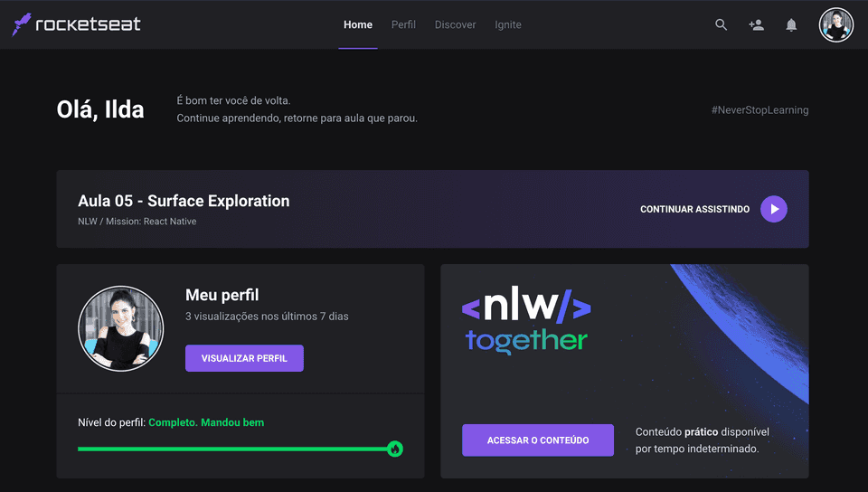The image size is (868, 492).
Task: Click the profile photo in Meu perfil card
Action: pos(120,328)
